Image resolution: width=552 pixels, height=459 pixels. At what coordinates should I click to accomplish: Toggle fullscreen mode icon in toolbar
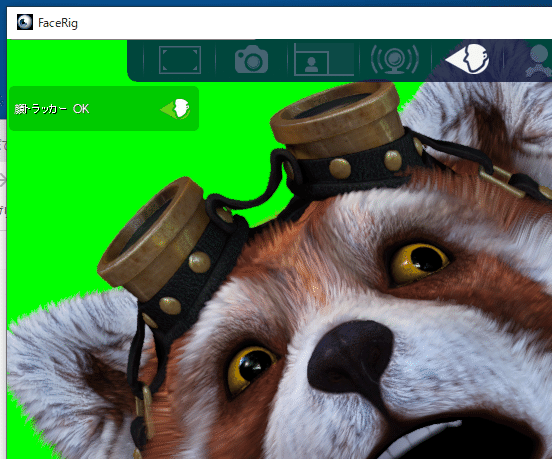point(180,60)
